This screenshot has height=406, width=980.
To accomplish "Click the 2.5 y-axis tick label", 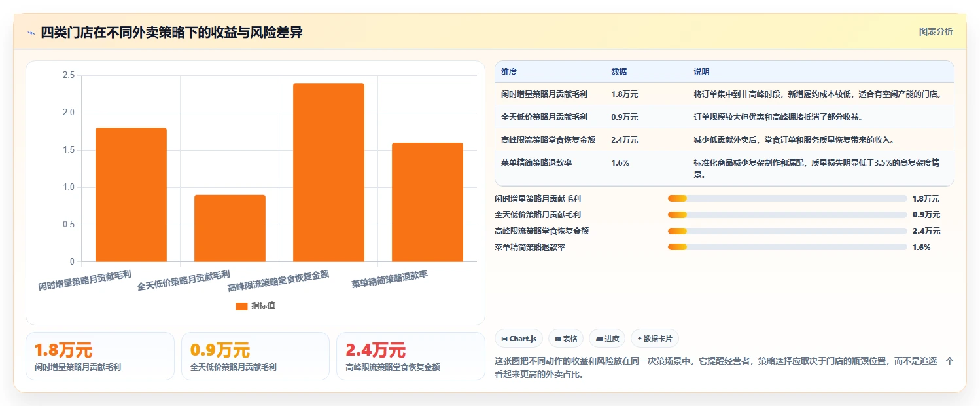I will coord(69,75).
